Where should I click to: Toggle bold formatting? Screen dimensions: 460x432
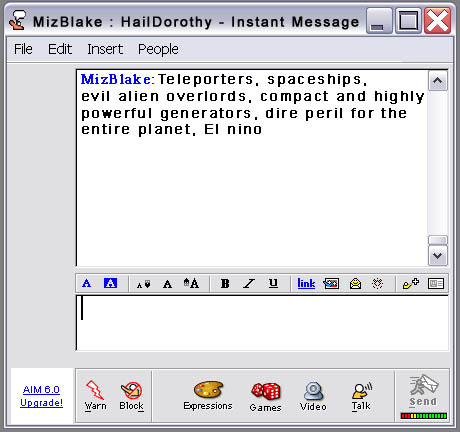[225, 283]
